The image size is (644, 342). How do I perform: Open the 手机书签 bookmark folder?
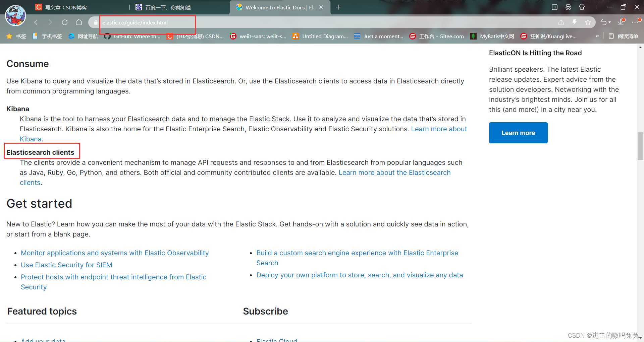47,36
